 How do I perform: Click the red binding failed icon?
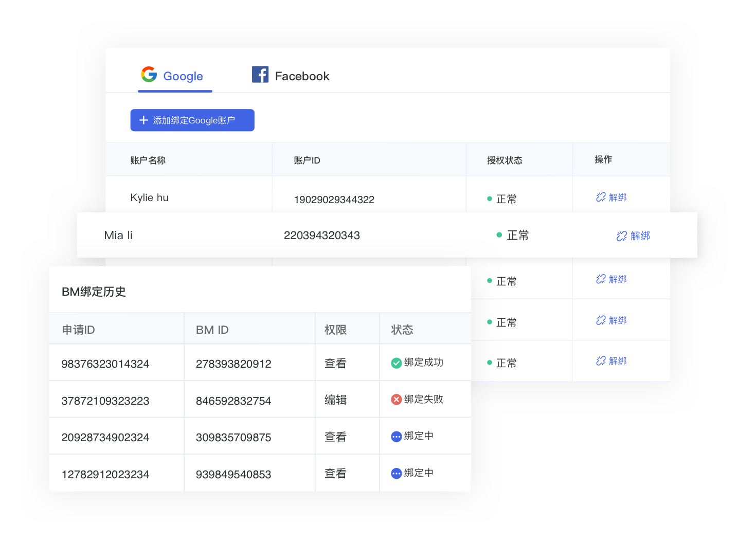pyautogui.click(x=396, y=400)
